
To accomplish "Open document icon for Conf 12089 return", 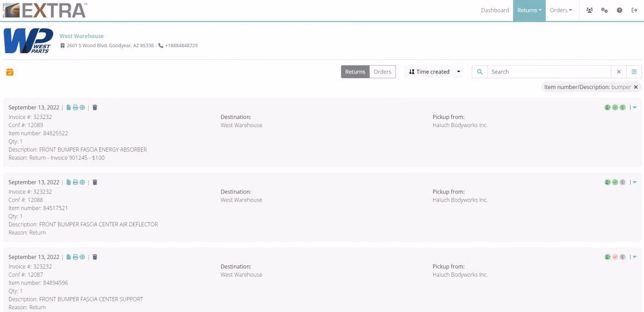I will pyautogui.click(x=69, y=107).
